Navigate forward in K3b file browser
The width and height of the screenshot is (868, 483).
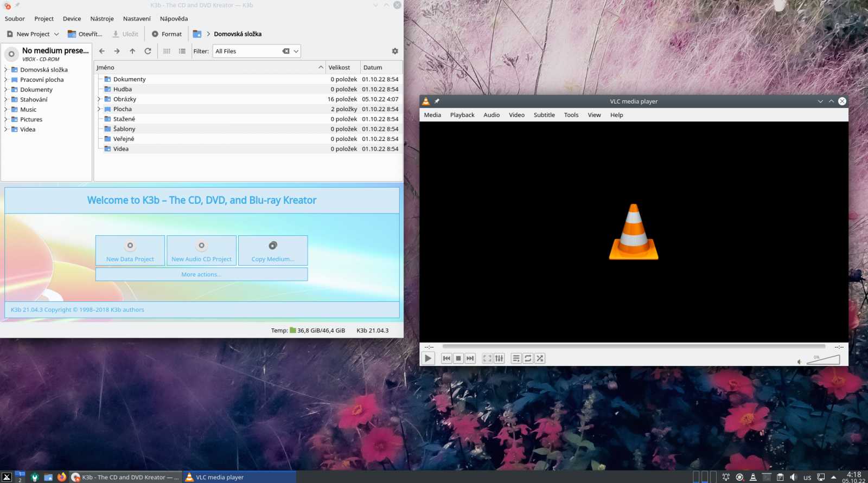click(x=117, y=51)
